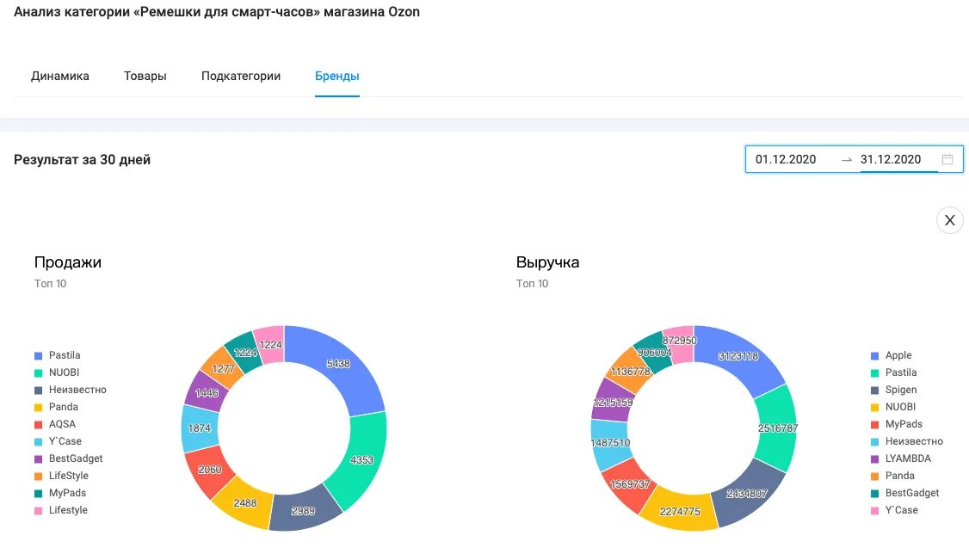This screenshot has width=969, height=560.
Task: Switch to the Товары tab
Action: click(145, 76)
